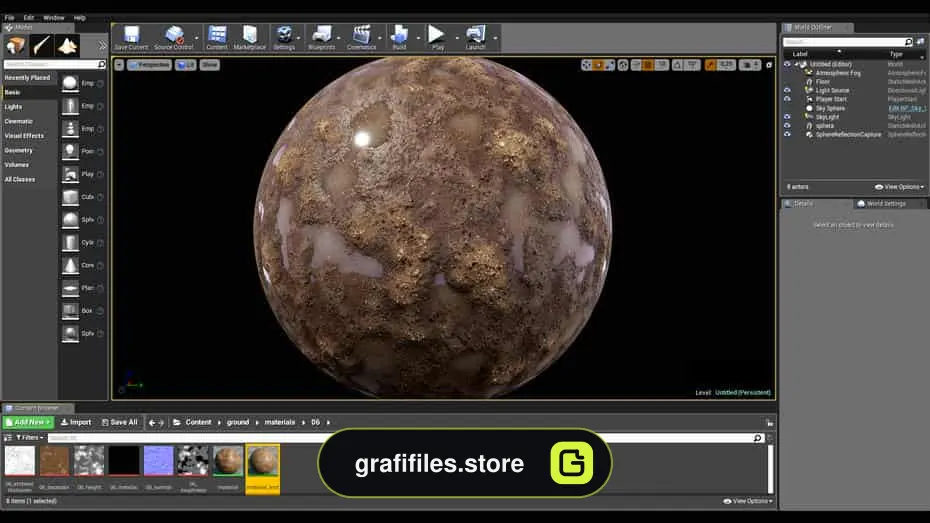The width and height of the screenshot is (930, 523).
Task: Open the Source Control toolbar icon
Action: pos(174,37)
